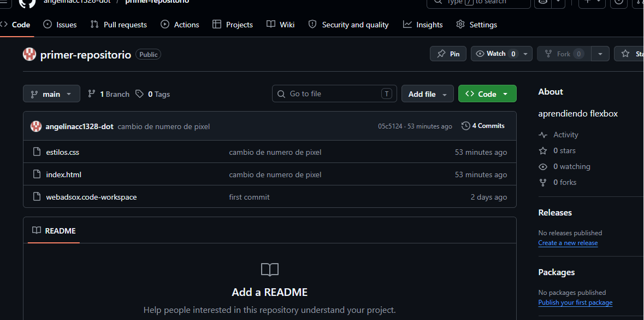Click repository owner avatar beside primer-repositorio
The width and height of the screenshot is (644, 320).
pos(29,54)
